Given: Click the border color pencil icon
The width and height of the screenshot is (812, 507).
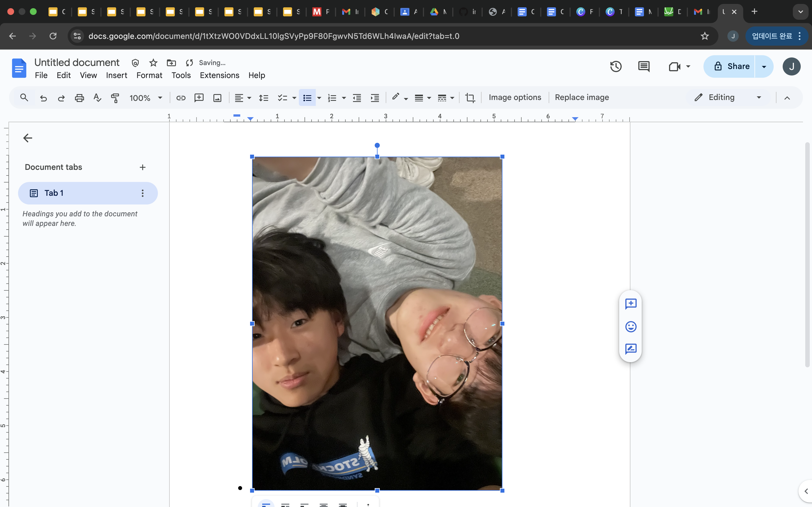Looking at the screenshot, I should point(396,97).
